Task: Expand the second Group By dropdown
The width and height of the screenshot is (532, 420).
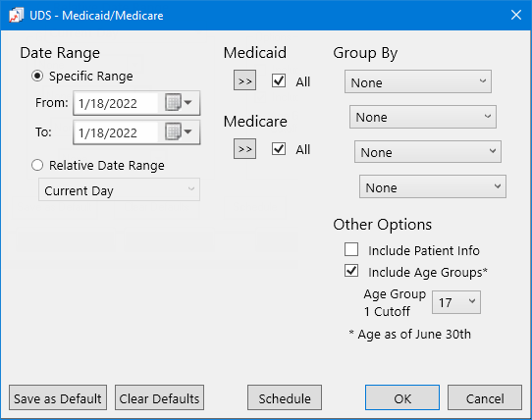Action: pos(423,117)
